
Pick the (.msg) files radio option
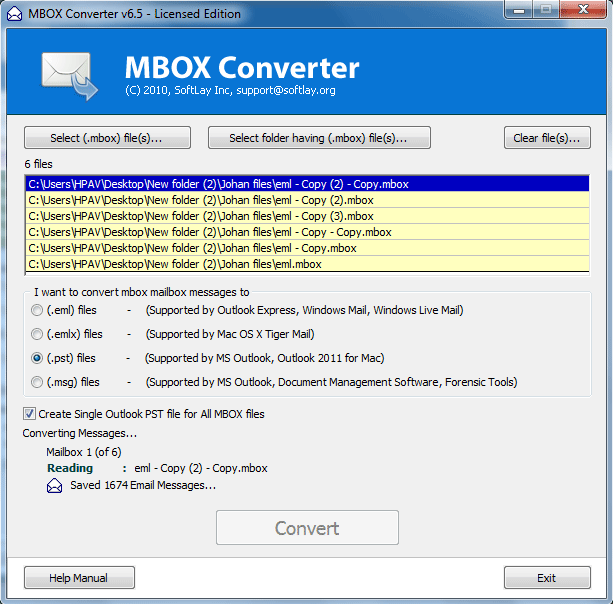(37, 382)
